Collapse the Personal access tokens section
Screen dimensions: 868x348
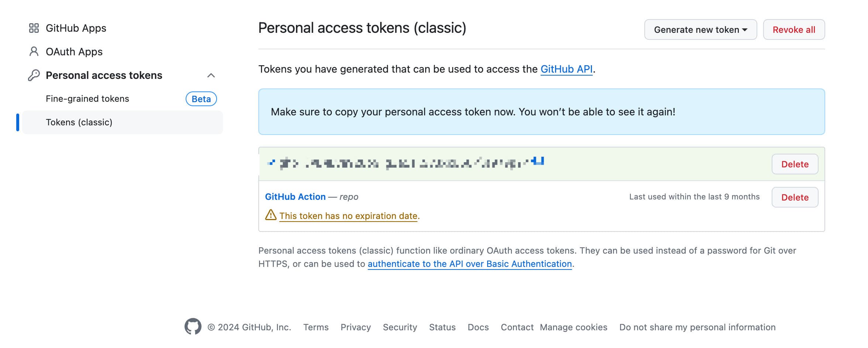pyautogui.click(x=211, y=76)
